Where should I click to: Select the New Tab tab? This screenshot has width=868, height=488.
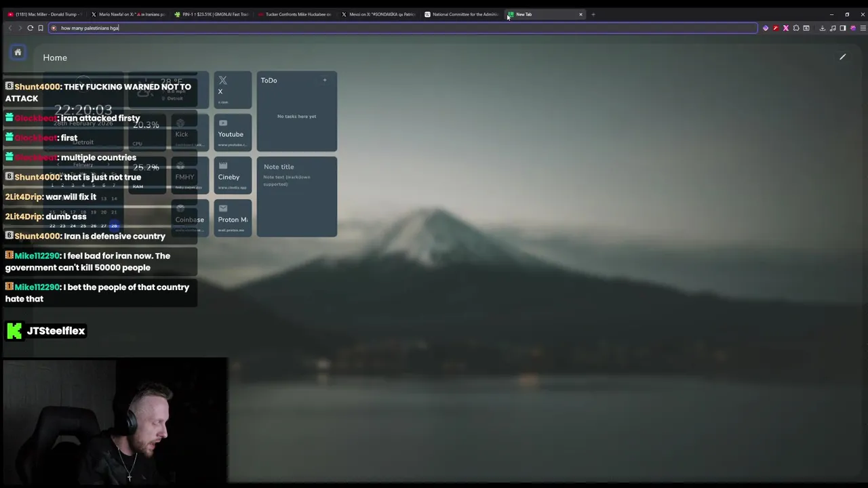[545, 14]
